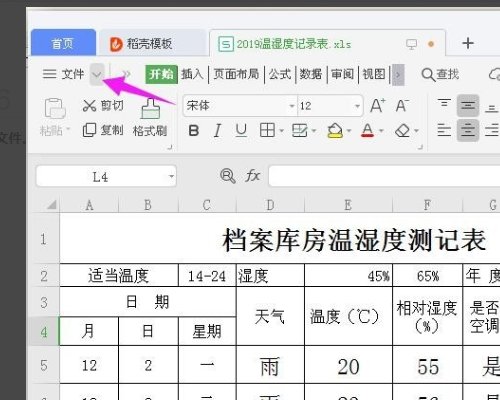Image resolution: width=500 pixels, height=400 pixels.
Task: Click the red font color A
Action: pyautogui.click(x=367, y=130)
